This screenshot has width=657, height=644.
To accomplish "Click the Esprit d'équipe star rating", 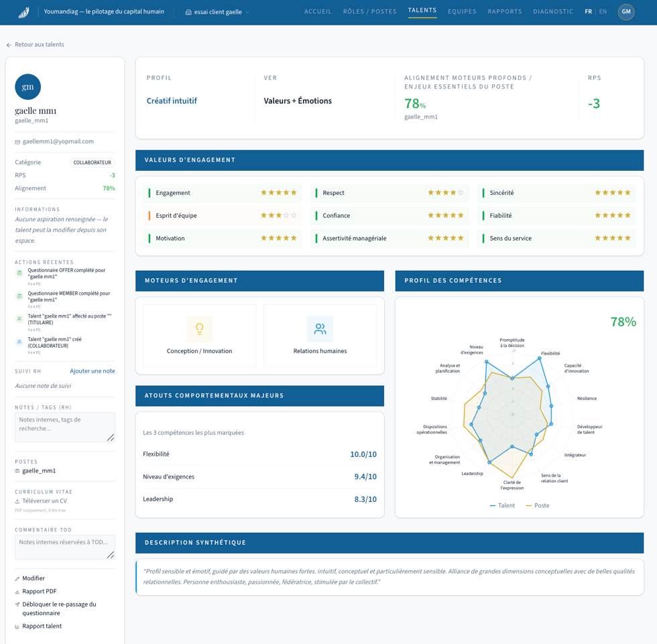I will click(x=279, y=215).
